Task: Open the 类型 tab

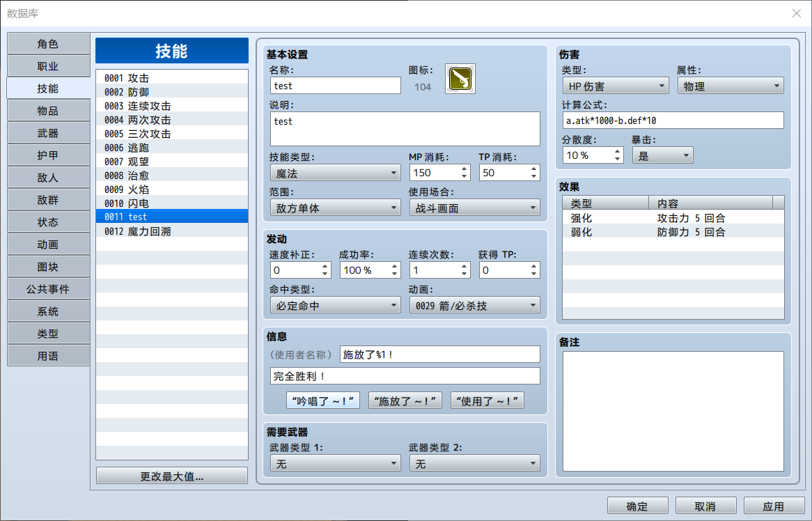Action: (48, 334)
